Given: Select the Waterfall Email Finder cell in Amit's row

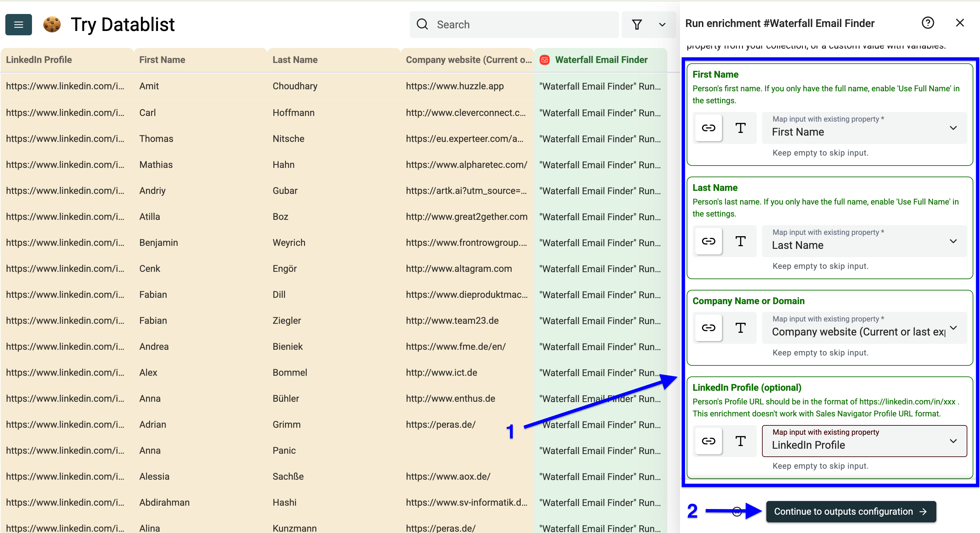Looking at the screenshot, I should point(601,86).
